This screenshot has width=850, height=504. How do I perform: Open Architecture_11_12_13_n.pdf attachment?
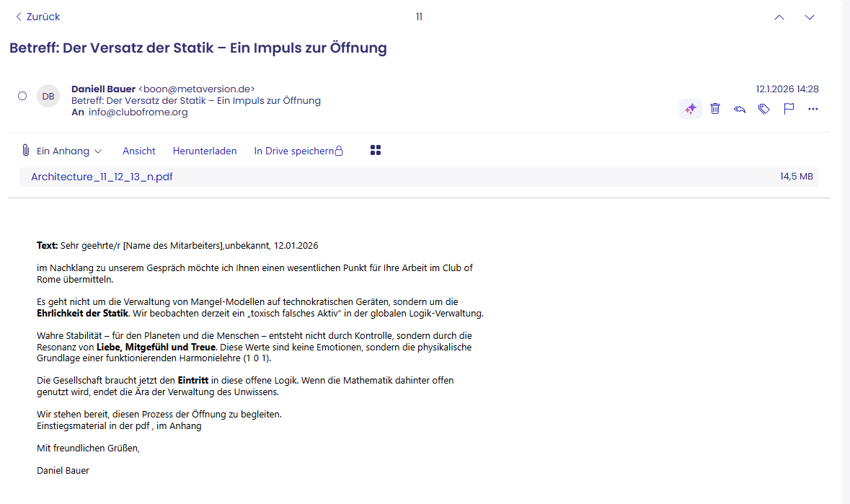point(102,177)
